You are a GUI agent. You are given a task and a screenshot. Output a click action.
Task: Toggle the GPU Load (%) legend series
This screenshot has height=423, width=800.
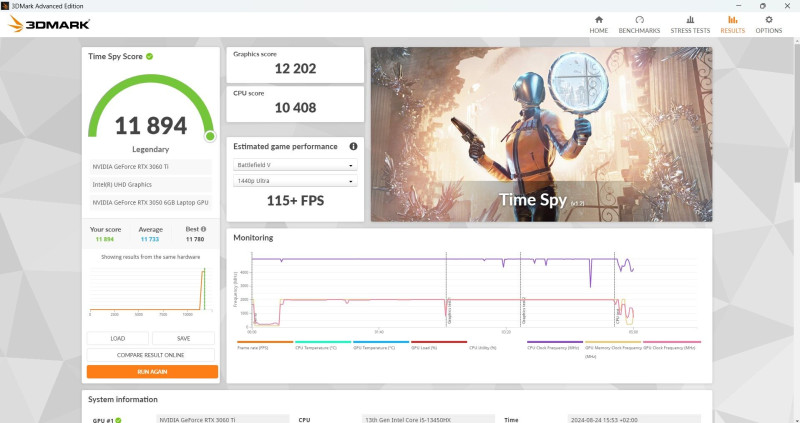(x=439, y=345)
